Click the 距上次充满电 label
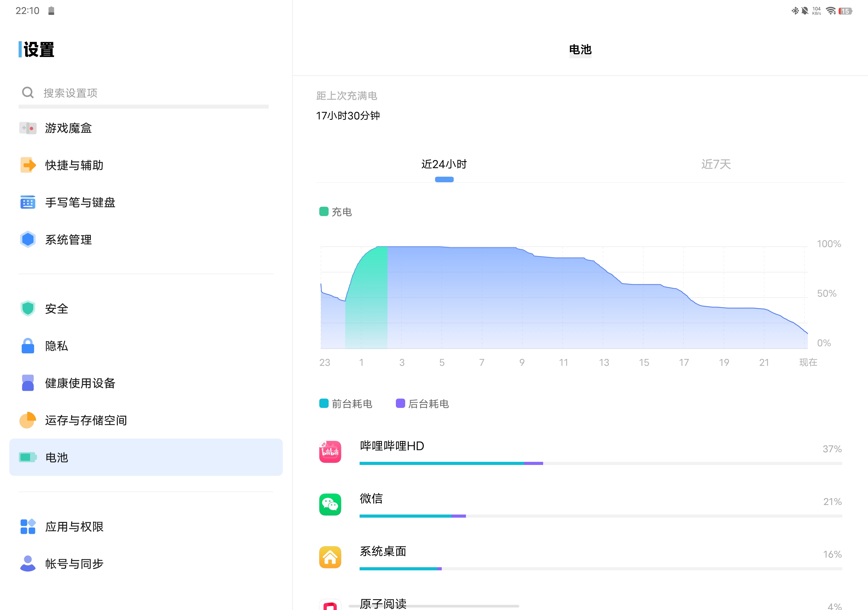868x610 pixels. coord(347,95)
